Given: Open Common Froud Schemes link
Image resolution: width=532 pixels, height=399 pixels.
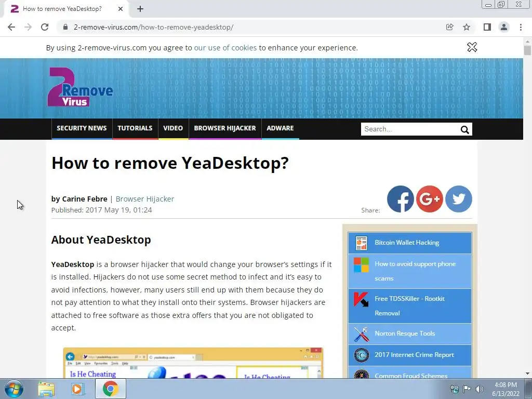Looking at the screenshot, I should click(411, 375).
